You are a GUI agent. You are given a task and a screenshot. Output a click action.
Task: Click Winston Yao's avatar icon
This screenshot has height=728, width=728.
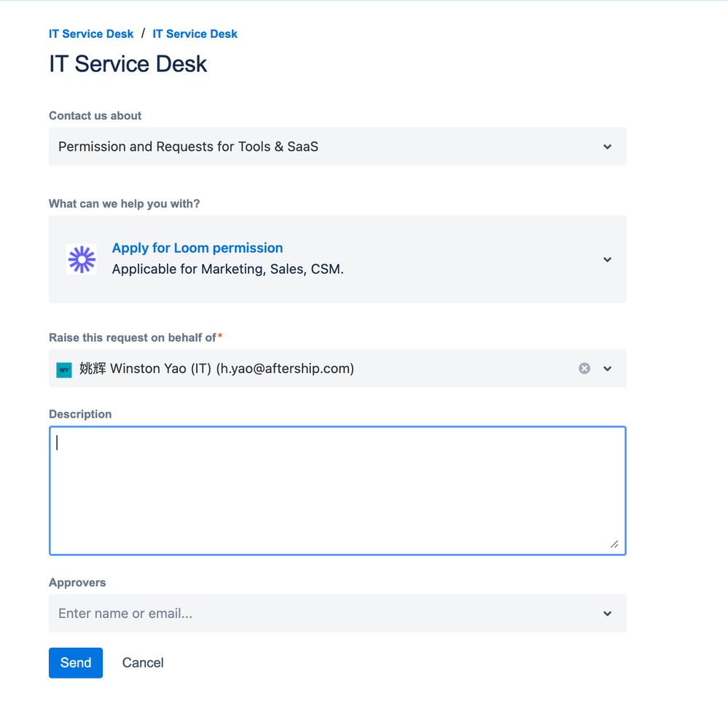click(x=64, y=369)
